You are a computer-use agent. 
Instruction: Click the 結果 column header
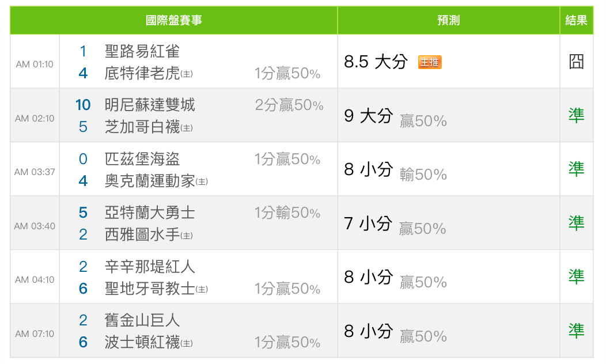[576, 21]
